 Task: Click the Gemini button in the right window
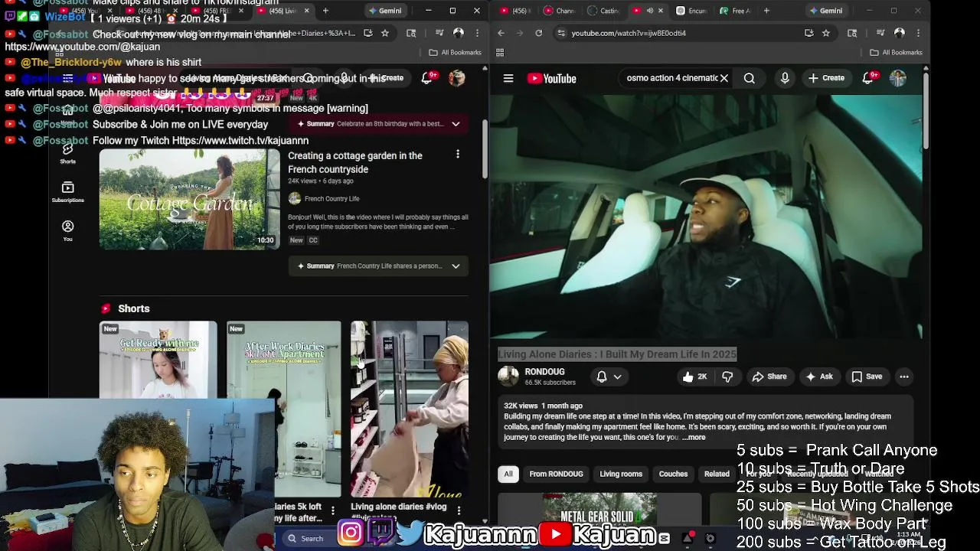click(x=825, y=11)
